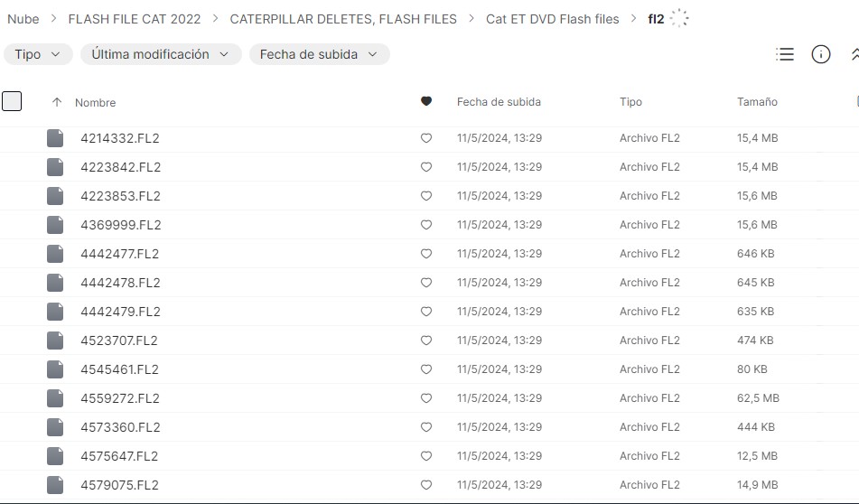Sort by the Tamaño column header

tap(757, 102)
